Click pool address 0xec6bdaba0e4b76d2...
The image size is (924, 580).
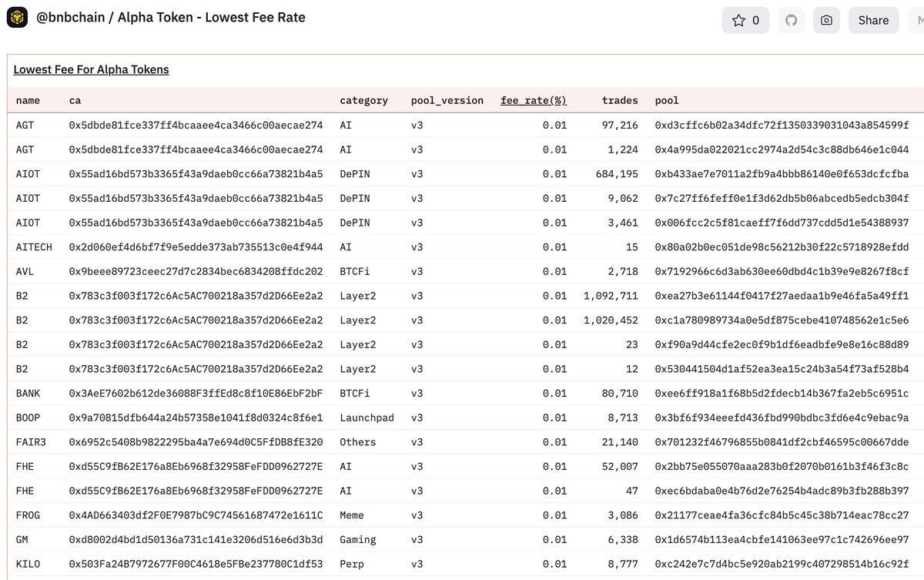point(782,491)
